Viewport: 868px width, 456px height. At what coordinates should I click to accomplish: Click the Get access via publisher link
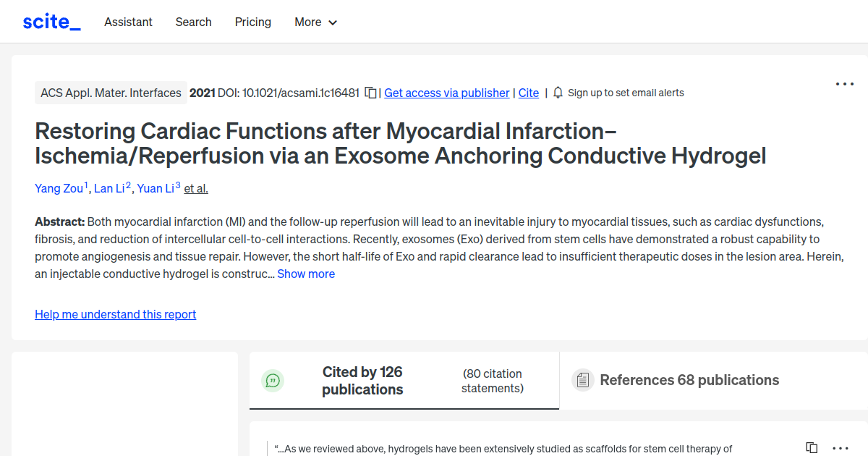click(x=446, y=93)
